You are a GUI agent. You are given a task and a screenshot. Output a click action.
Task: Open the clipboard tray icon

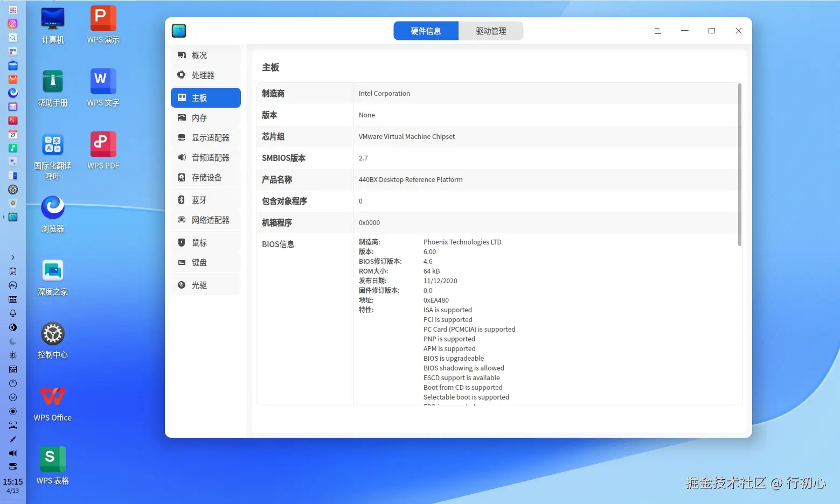[13, 271]
